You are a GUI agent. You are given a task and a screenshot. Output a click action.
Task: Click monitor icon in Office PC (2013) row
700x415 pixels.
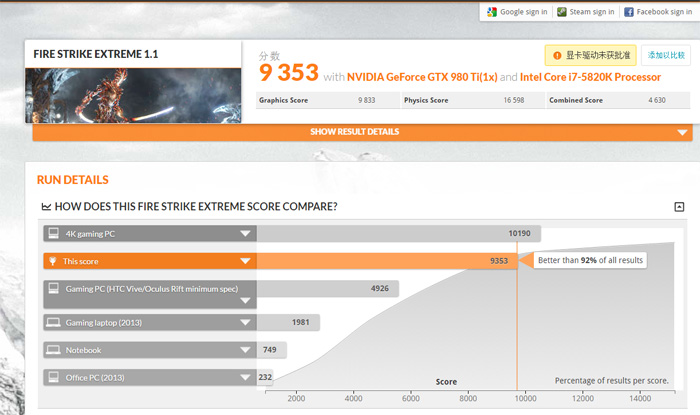coord(54,377)
